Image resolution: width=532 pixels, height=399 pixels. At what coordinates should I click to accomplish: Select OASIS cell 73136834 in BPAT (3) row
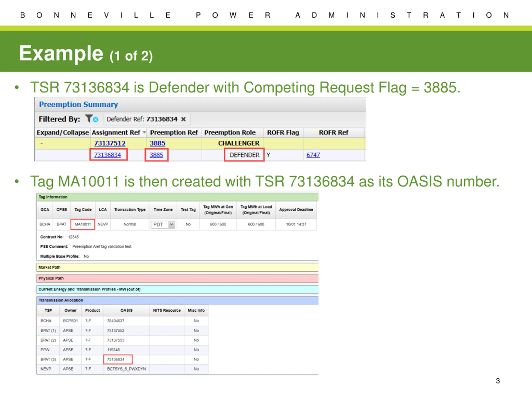118,360
